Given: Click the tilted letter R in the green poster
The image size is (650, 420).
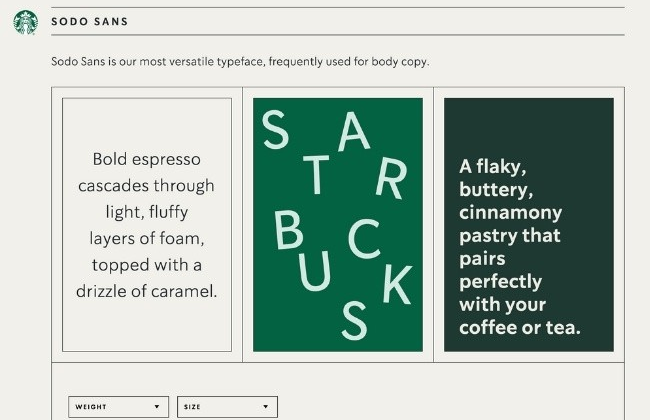Looking at the screenshot, I should 392,178.
